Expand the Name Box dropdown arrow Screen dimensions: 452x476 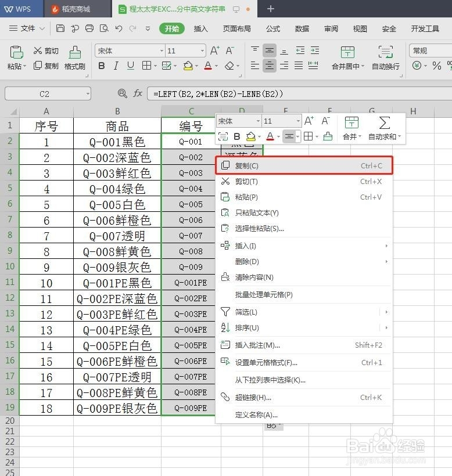point(88,94)
